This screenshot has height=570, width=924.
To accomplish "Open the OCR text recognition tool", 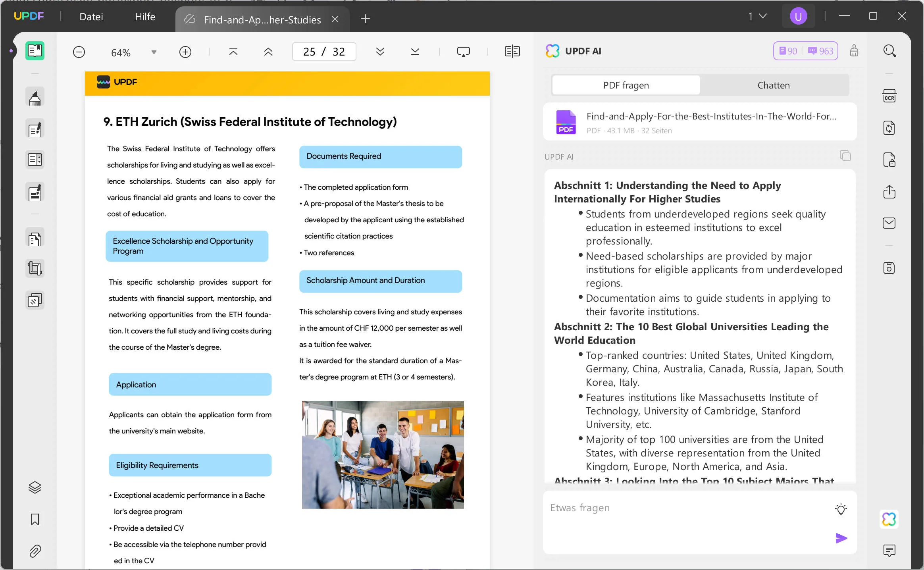I will 889,96.
